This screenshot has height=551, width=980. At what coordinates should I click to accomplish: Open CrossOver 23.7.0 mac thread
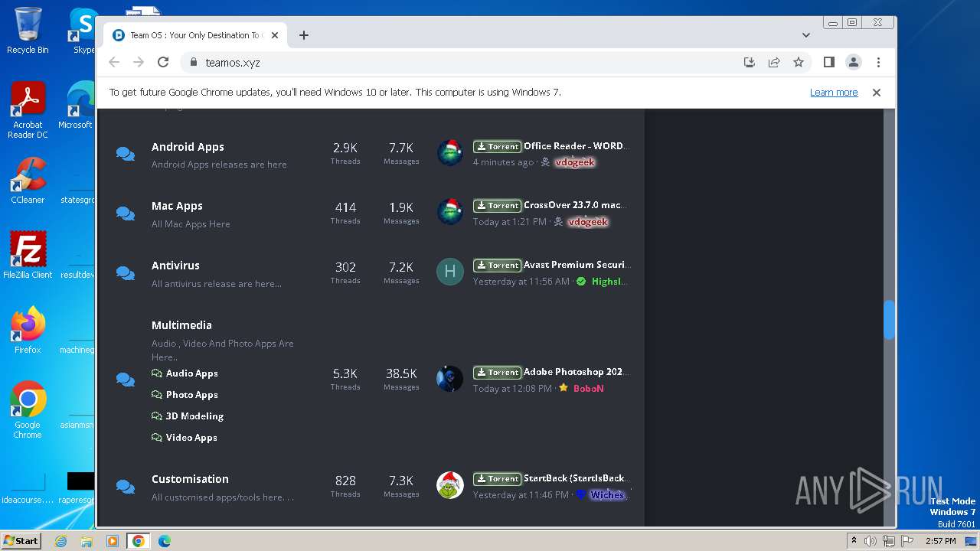(x=575, y=205)
